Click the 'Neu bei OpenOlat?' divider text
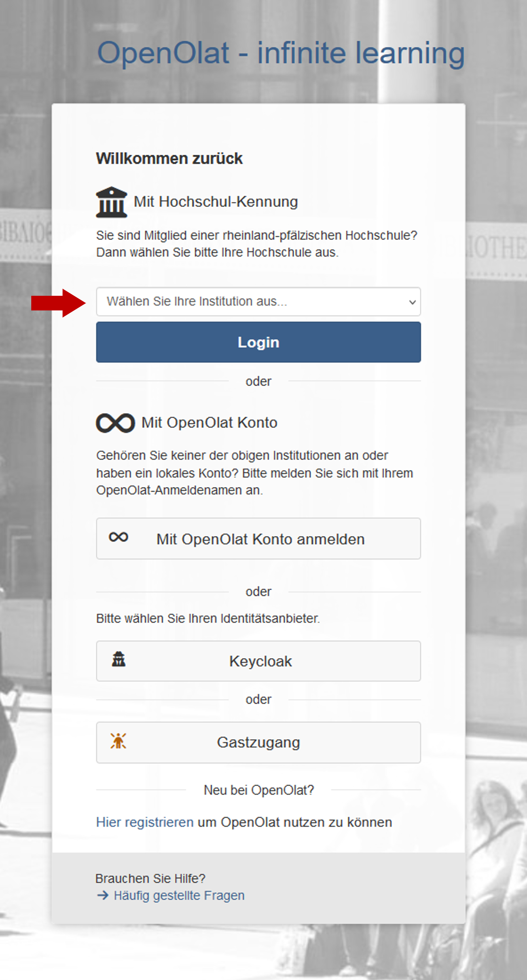Image resolution: width=527 pixels, height=980 pixels. click(x=259, y=790)
